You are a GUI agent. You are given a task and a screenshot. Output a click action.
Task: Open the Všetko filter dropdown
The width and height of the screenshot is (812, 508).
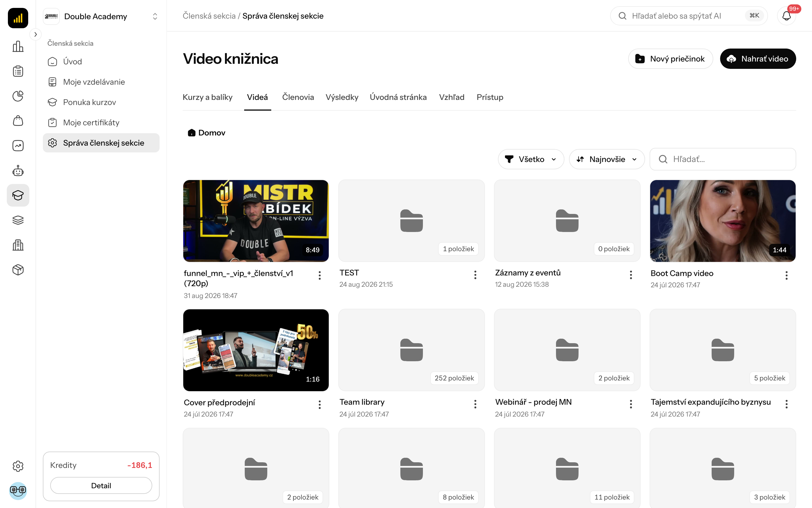[531, 159]
